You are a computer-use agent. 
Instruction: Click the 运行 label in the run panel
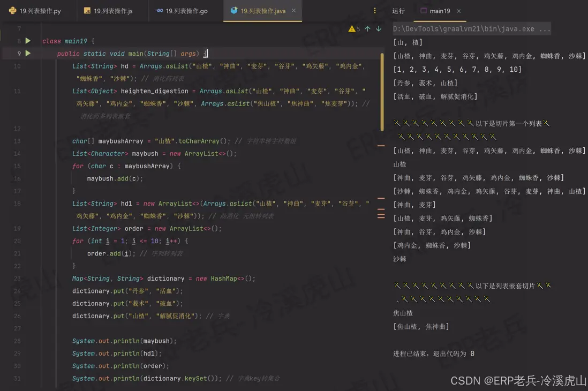coord(398,11)
